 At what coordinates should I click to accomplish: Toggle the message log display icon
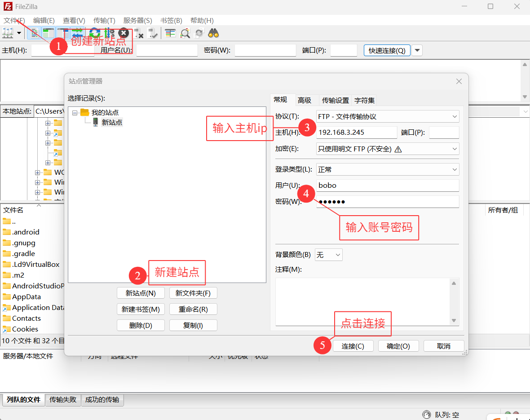(x=34, y=33)
